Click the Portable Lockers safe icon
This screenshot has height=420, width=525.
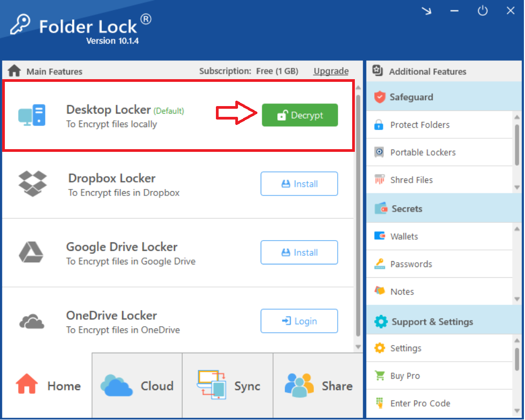click(x=379, y=152)
